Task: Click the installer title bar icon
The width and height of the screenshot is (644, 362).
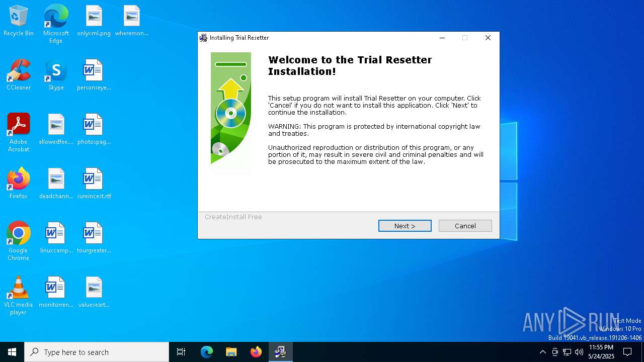Action: [203, 38]
